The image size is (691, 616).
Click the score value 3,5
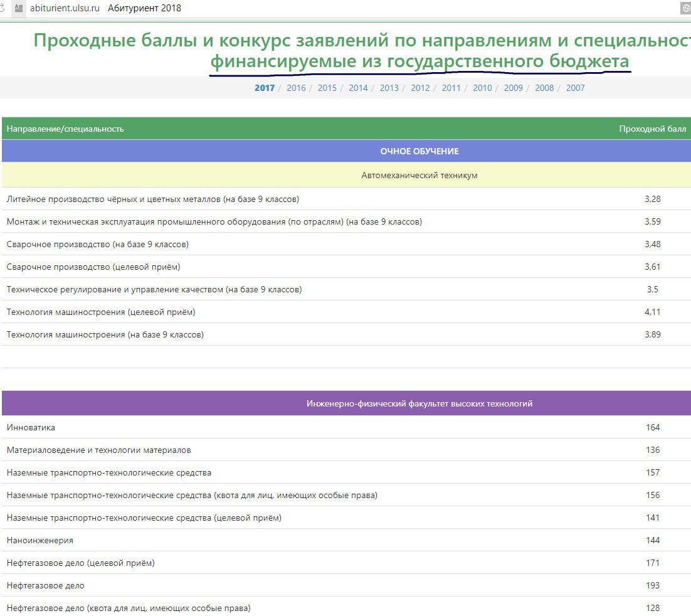point(653,289)
